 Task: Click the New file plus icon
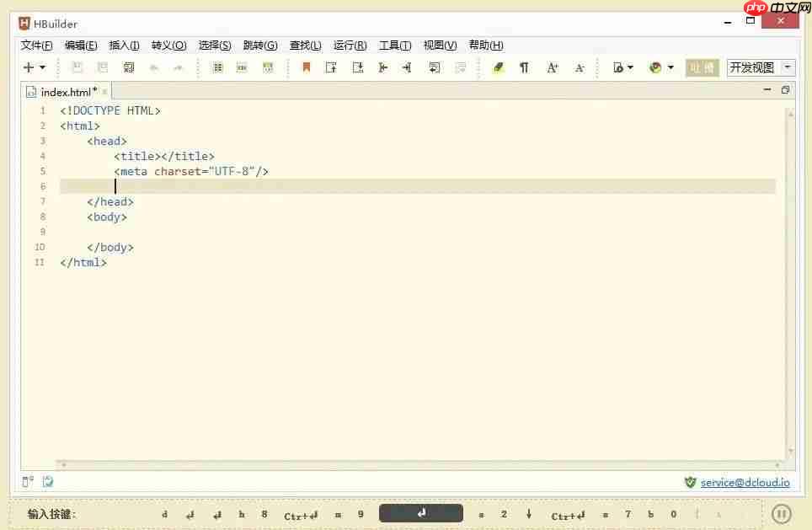pyautogui.click(x=29, y=67)
